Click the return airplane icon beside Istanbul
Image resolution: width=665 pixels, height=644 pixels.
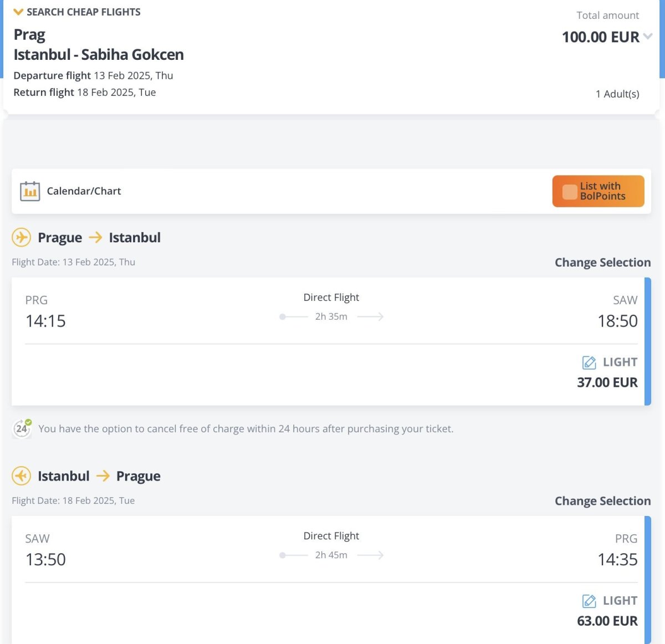(x=21, y=476)
